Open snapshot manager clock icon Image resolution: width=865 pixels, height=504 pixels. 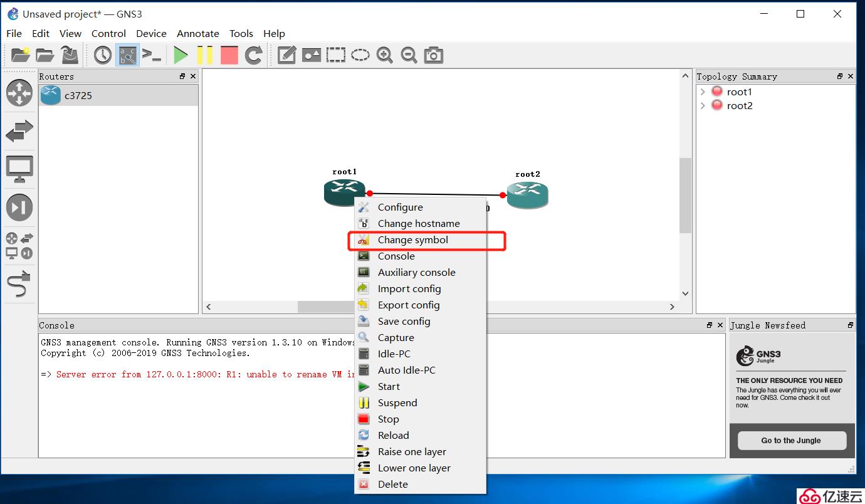103,55
